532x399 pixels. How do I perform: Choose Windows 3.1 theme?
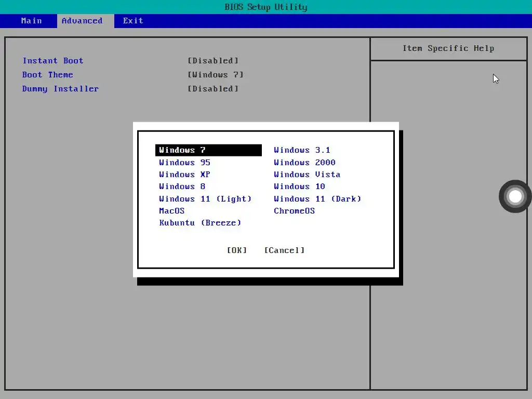pos(302,150)
